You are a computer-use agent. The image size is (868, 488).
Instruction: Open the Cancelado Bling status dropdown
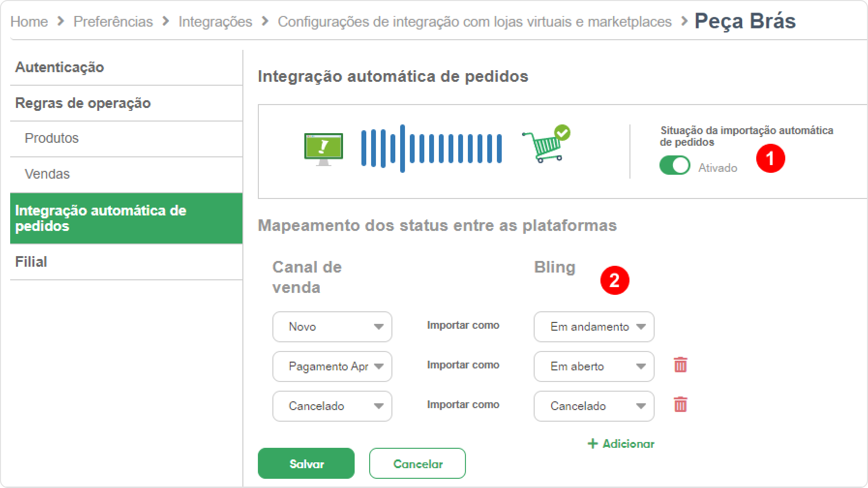[594, 406]
